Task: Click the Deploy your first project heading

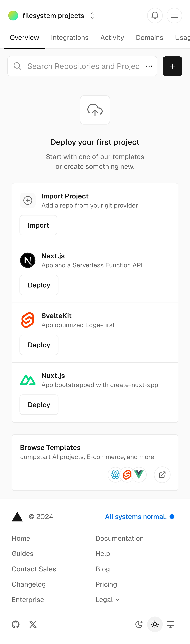Action: pos(95,142)
